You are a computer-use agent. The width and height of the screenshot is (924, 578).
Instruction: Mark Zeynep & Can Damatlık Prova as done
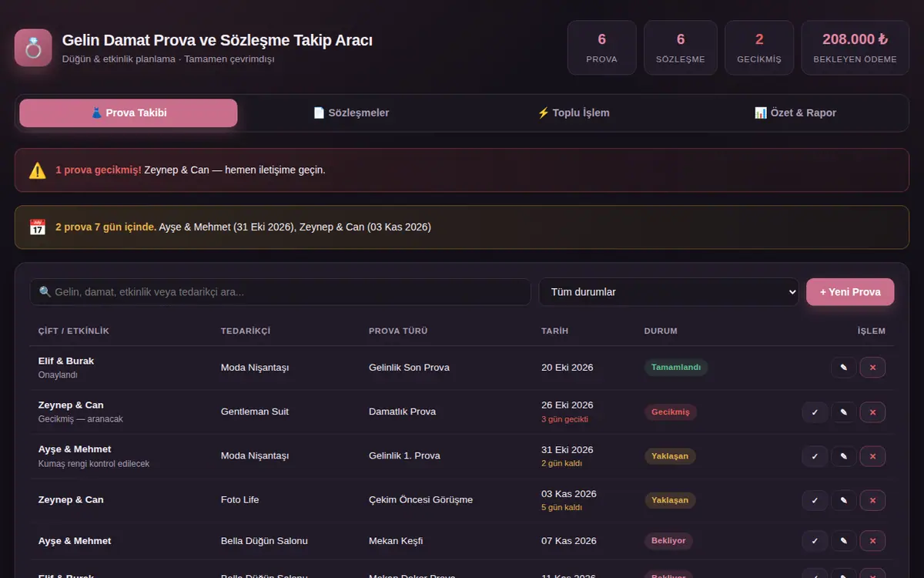tap(815, 412)
